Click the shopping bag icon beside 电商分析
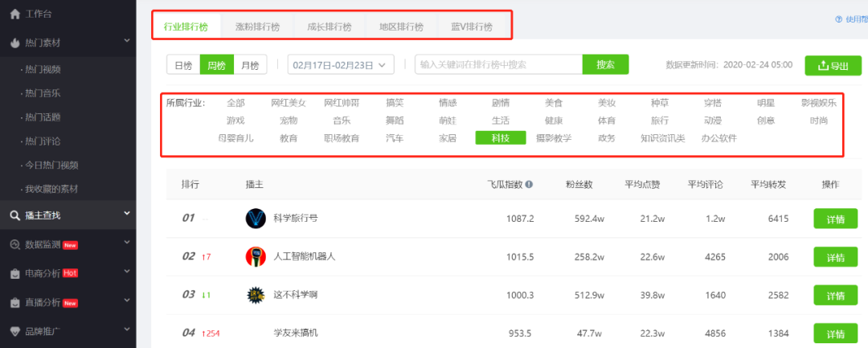This screenshot has height=348, width=868. point(15,273)
